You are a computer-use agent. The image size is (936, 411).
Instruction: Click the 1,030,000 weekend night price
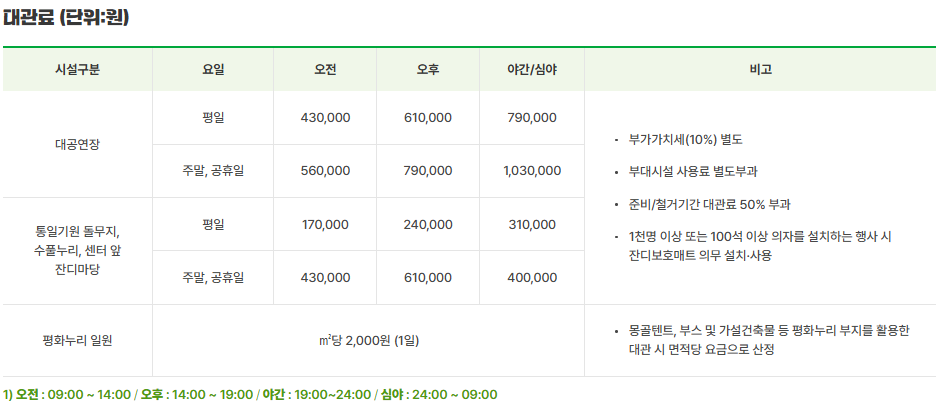532,171
